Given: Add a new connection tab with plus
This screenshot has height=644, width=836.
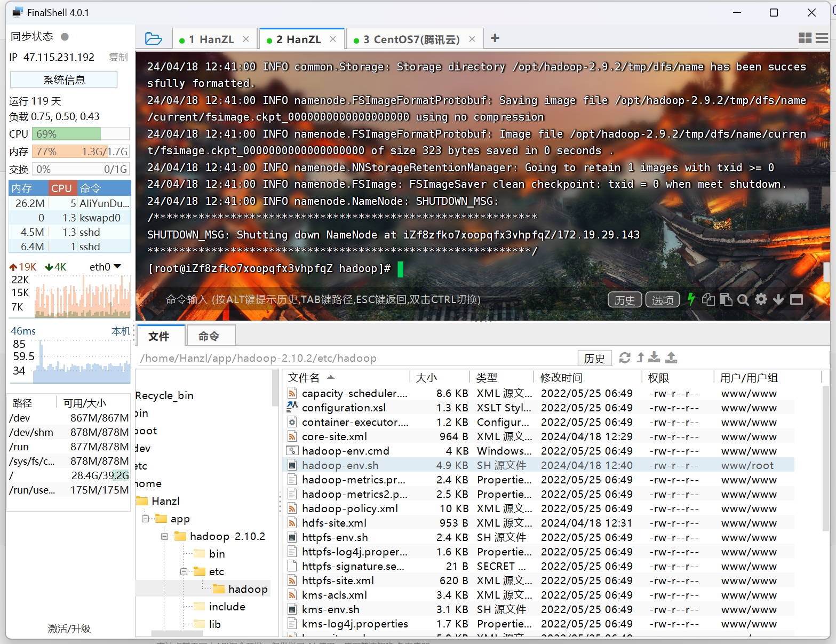Looking at the screenshot, I should click(495, 38).
